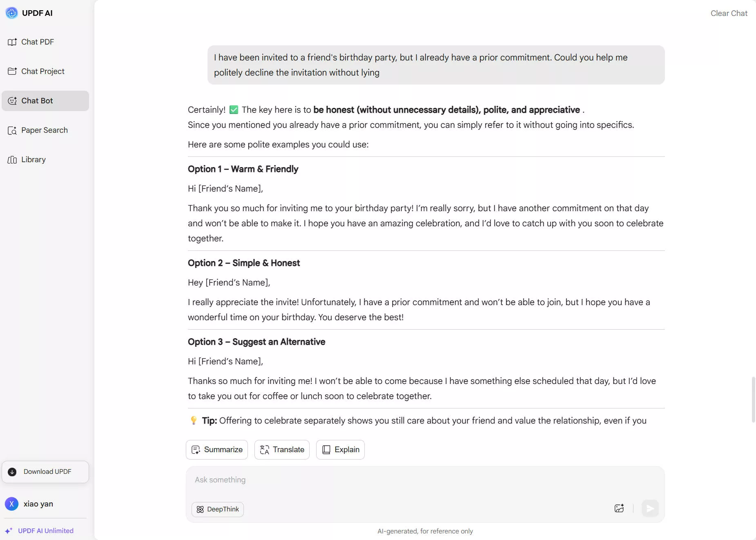Select the Chat Bot icon

tap(12, 101)
